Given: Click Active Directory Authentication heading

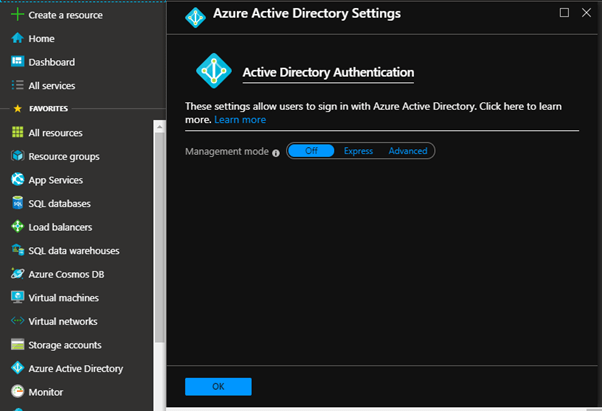Looking at the screenshot, I should coord(328,72).
